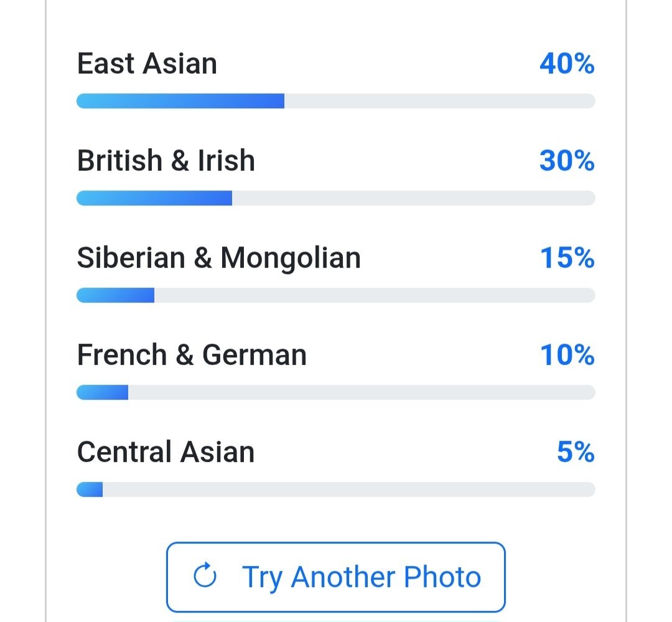
Task: Click the 10% French & German value
Action: pos(567,355)
